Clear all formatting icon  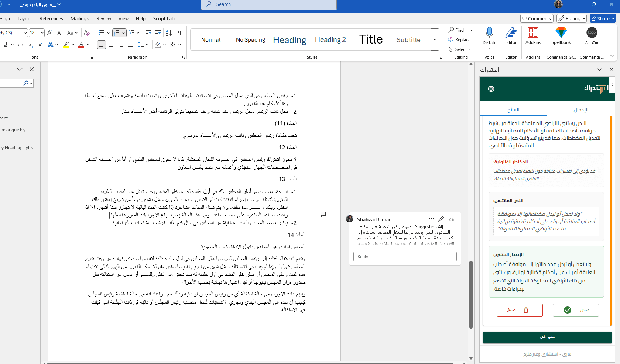[x=87, y=33]
